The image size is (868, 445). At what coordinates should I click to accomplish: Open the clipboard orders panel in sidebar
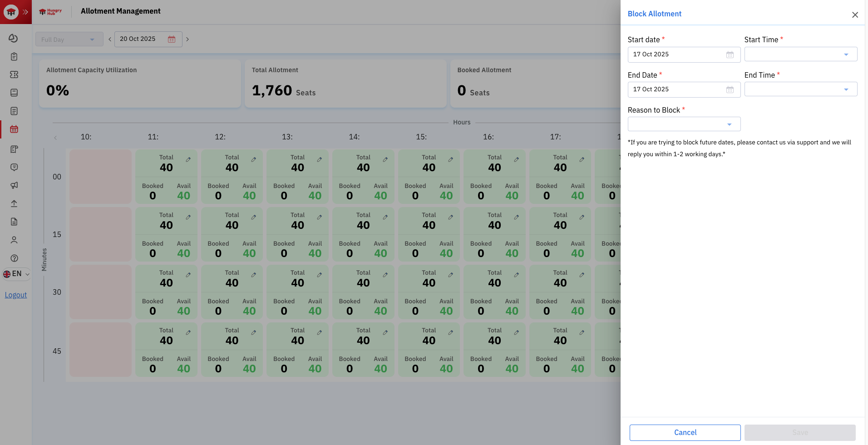pyautogui.click(x=14, y=56)
